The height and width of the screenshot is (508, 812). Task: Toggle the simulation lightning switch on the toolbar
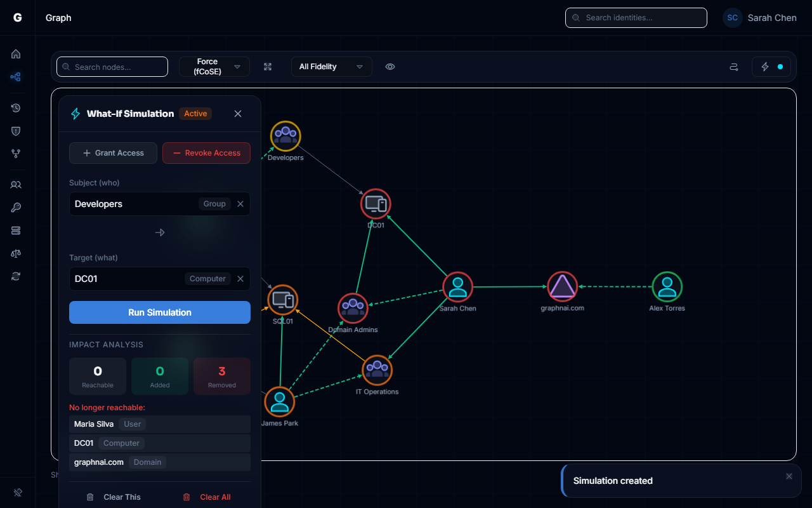pos(771,66)
